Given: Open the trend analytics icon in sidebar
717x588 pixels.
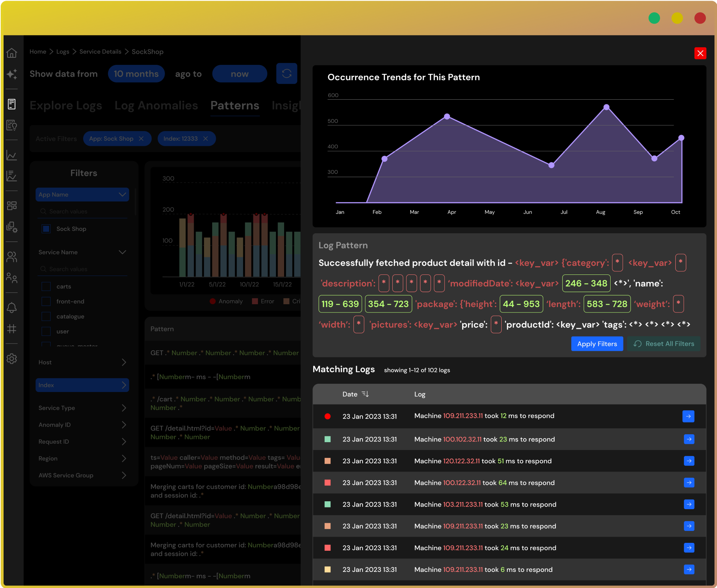Looking at the screenshot, I should pyautogui.click(x=12, y=176).
